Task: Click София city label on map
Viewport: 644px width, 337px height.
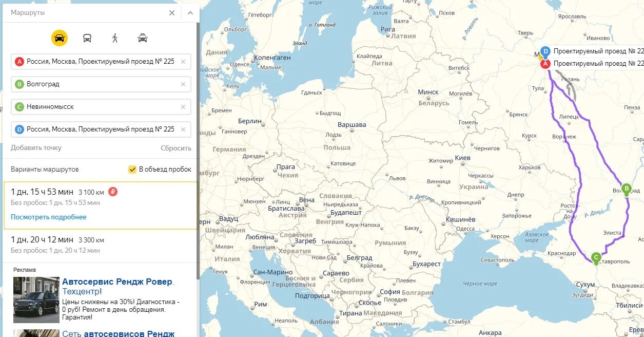Action: (x=390, y=292)
